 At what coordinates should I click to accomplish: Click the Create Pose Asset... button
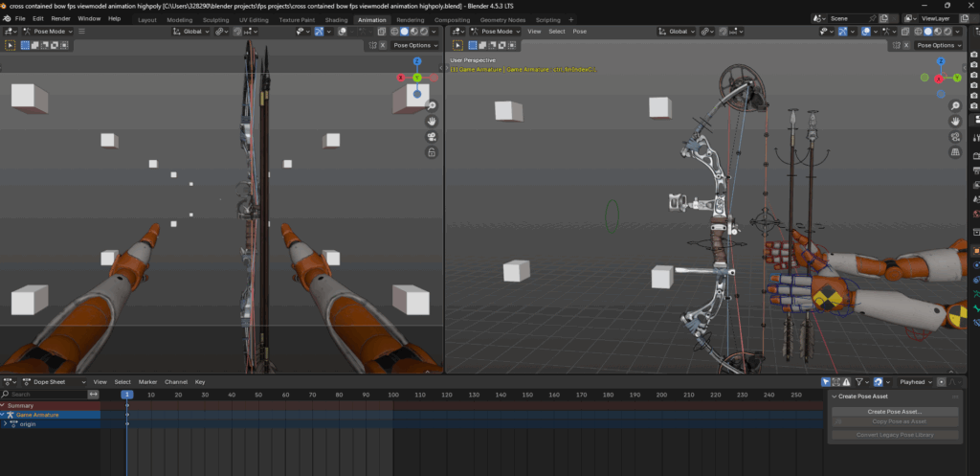click(x=895, y=411)
